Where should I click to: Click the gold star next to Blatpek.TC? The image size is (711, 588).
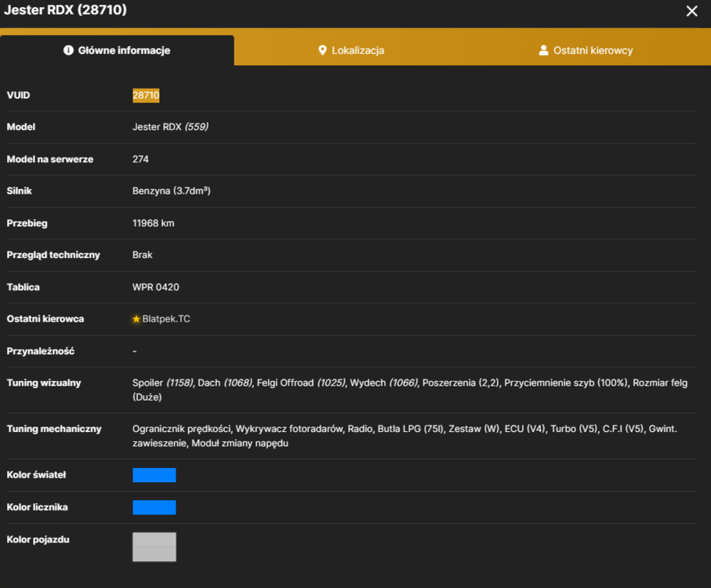136,319
